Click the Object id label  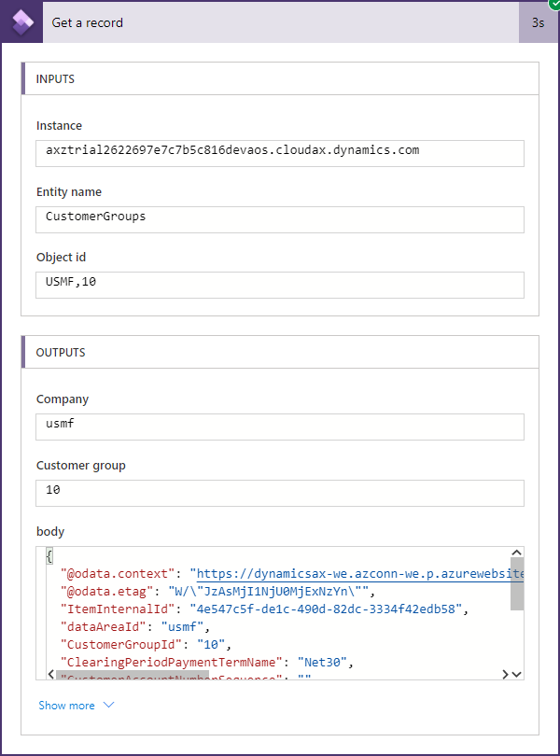click(62, 258)
